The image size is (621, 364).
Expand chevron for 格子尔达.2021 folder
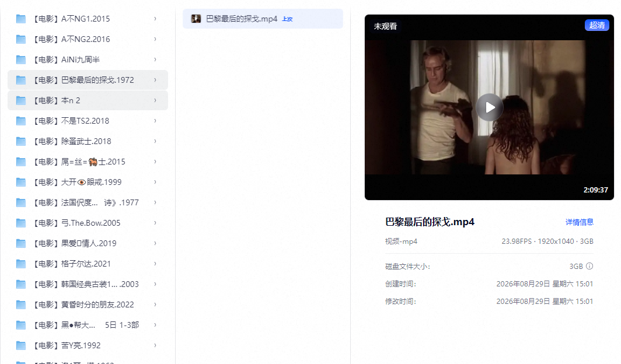(155, 264)
